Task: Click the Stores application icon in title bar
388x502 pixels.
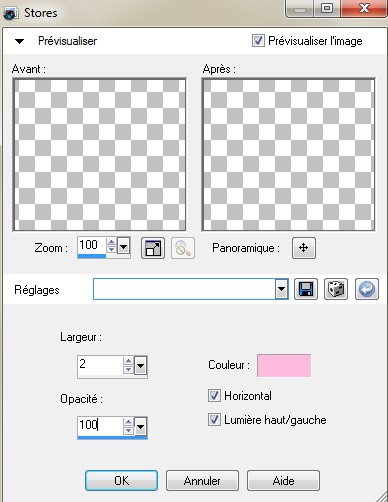Action: coord(10,13)
